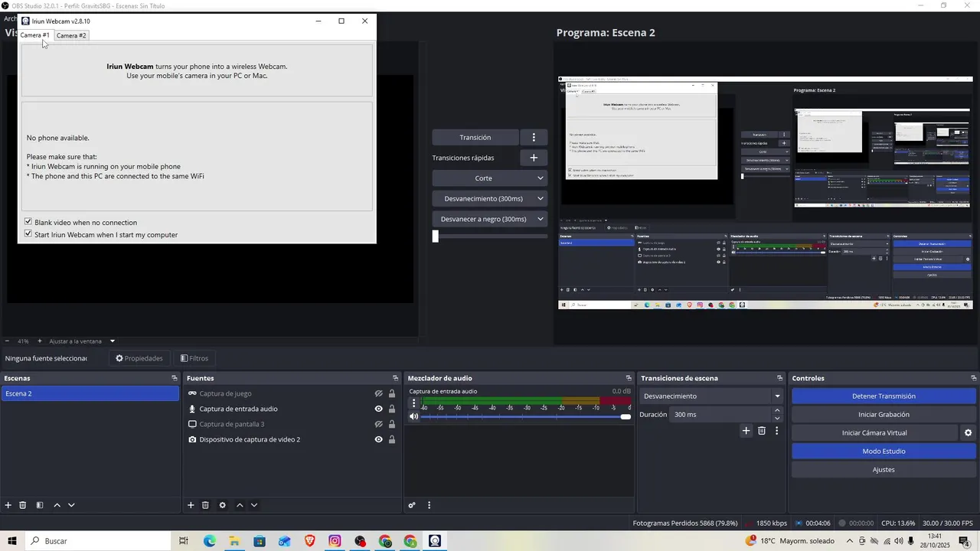Pop out the Escenas dock icon
Image resolution: width=980 pixels, height=551 pixels.
[x=174, y=378]
